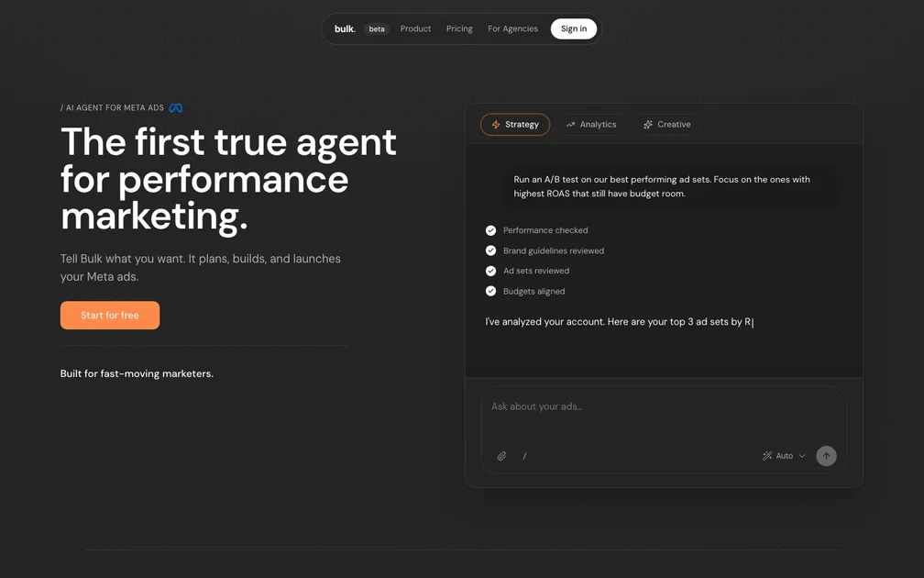The width and height of the screenshot is (924, 578).
Task: Click the Performance checked checkmark
Action: coord(490,230)
